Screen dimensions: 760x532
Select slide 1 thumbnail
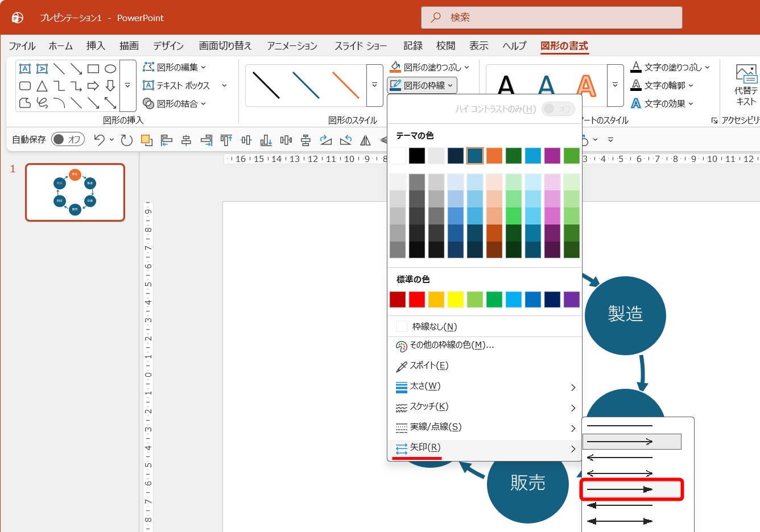[x=75, y=193]
